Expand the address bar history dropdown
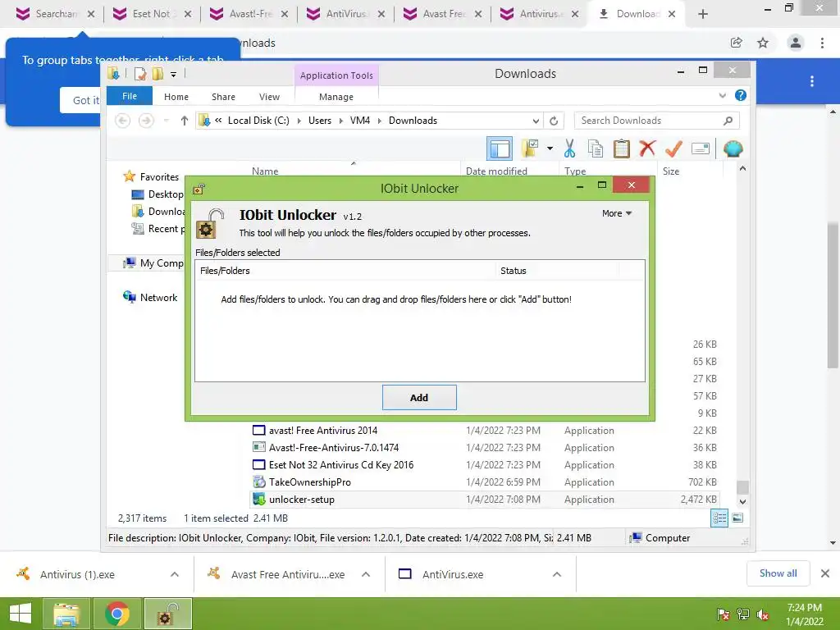The height and width of the screenshot is (630, 840). (x=536, y=121)
